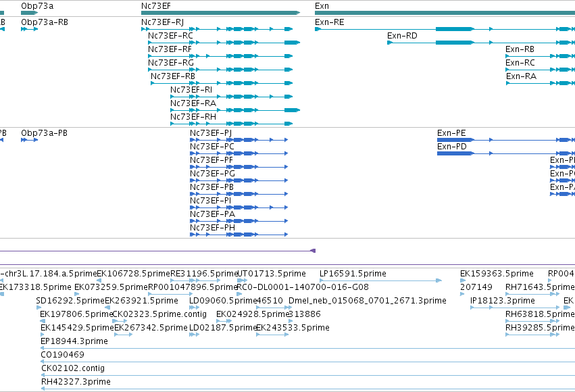The width and height of the screenshot is (575, 392).
Task: Select transcript Exn-RC
Action: click(520, 63)
